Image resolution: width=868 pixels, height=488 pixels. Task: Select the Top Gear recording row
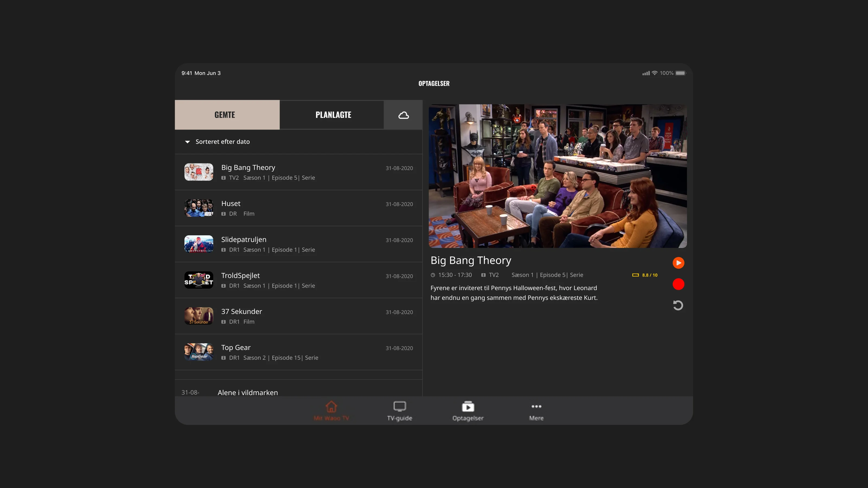(x=299, y=352)
